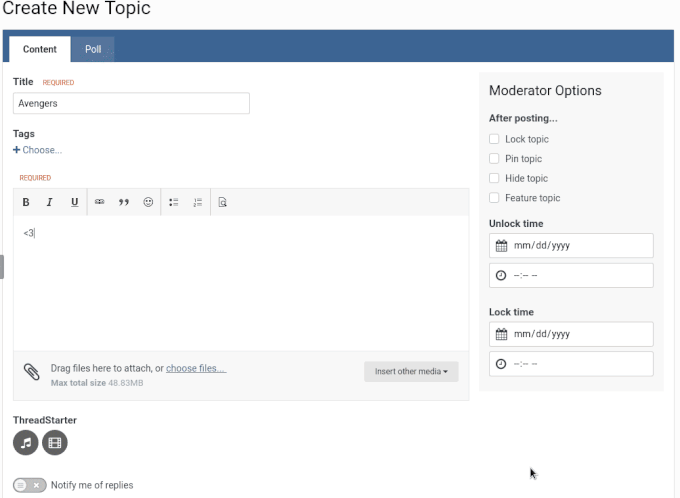This screenshot has height=498, width=680.
Task: Expand the Tags Choose selector
Action: [38, 150]
